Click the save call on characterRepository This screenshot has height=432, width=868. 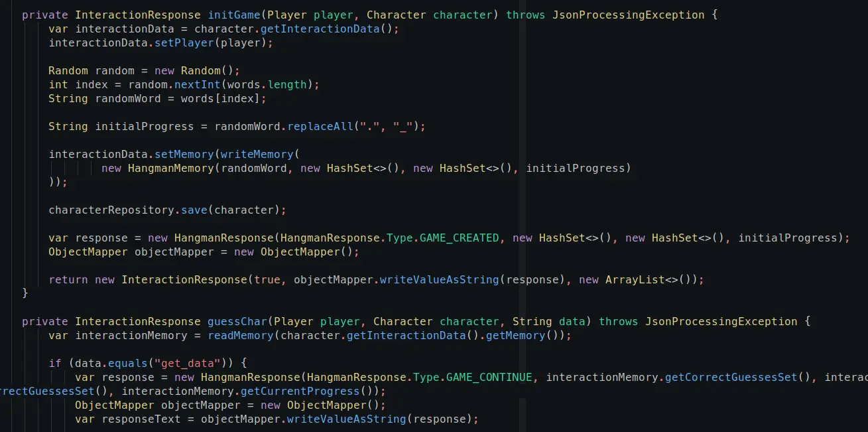(194, 210)
